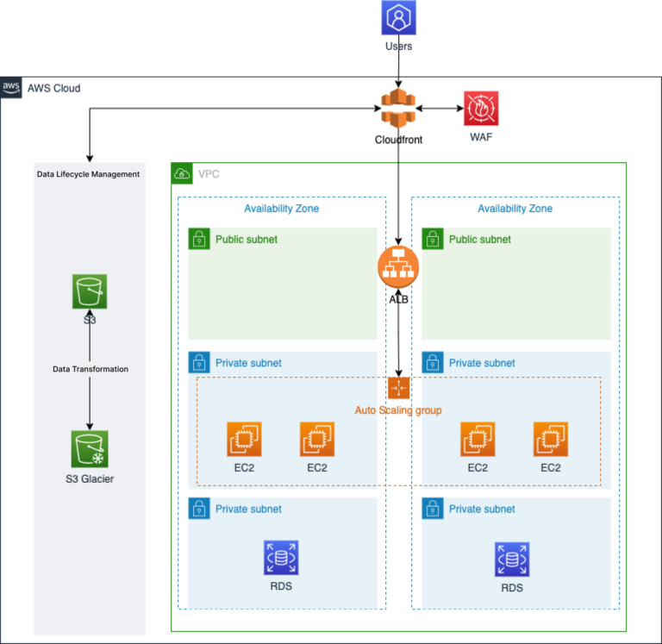This screenshot has width=662, height=644.
Task: Select right zone's RDS Private subnet lock icon
Action: (433, 509)
